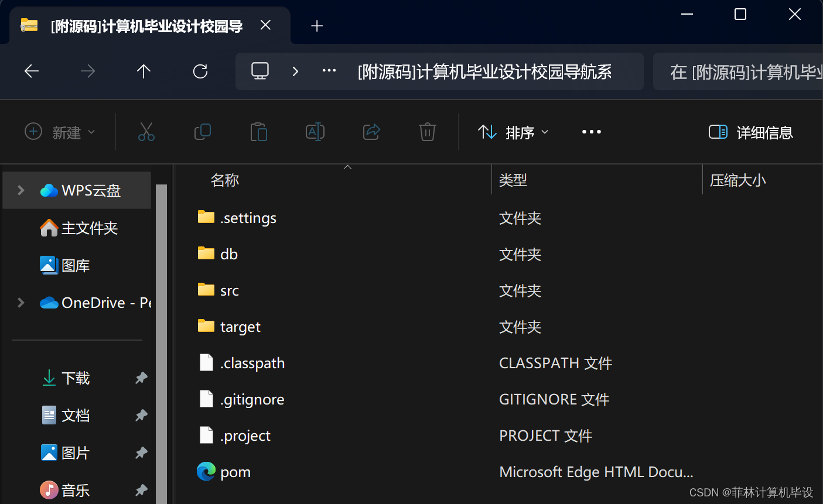Go up one directory level
Screen dimensions: 823x504
[x=143, y=71]
